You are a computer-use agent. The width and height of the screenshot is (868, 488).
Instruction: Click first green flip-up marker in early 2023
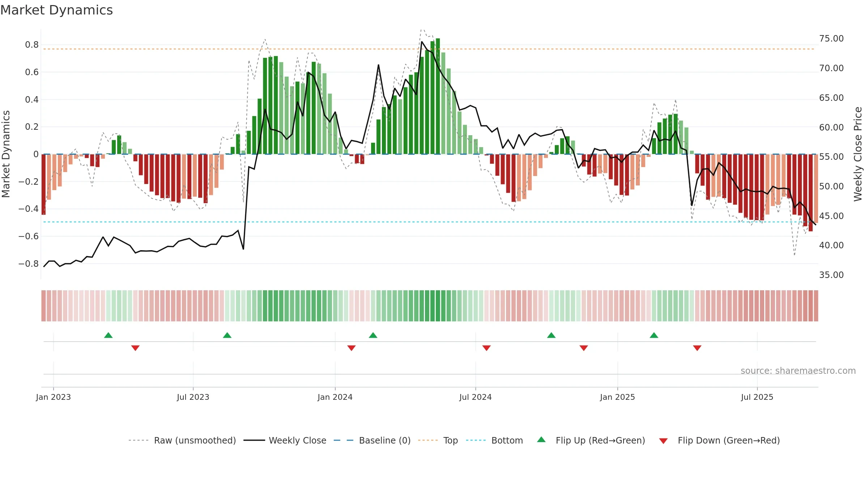(x=109, y=335)
